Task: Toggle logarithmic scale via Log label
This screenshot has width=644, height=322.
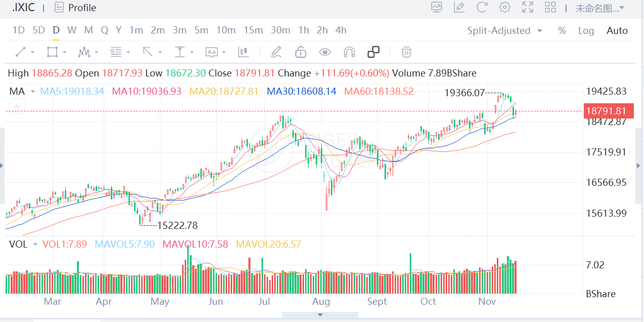Action: pyautogui.click(x=586, y=30)
